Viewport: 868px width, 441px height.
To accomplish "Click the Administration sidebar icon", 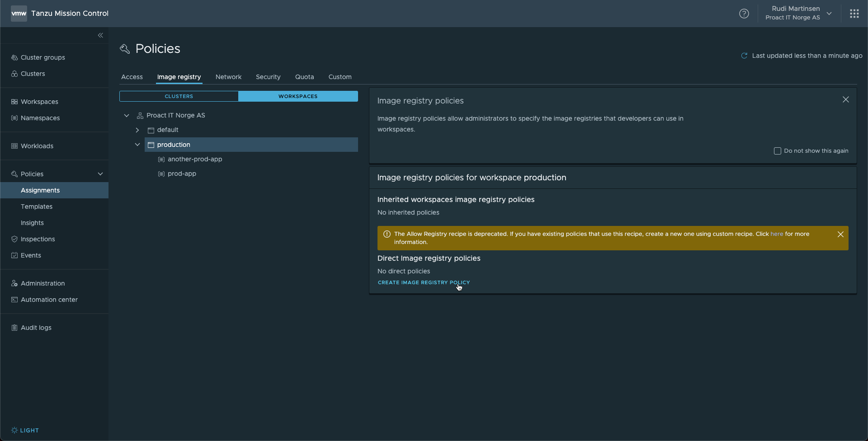I will pos(14,283).
